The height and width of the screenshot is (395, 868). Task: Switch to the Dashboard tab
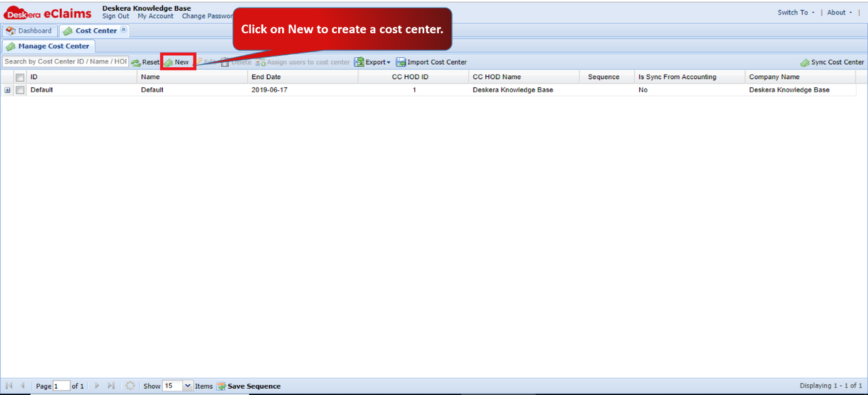29,31
